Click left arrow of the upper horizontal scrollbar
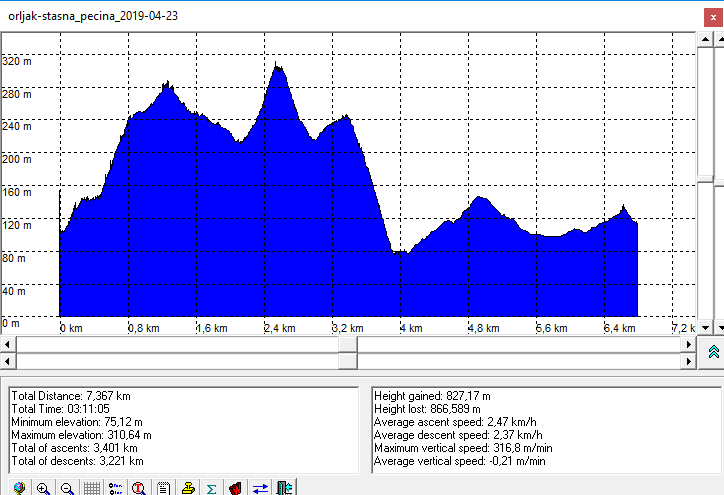The image size is (724, 495). (x=8, y=344)
